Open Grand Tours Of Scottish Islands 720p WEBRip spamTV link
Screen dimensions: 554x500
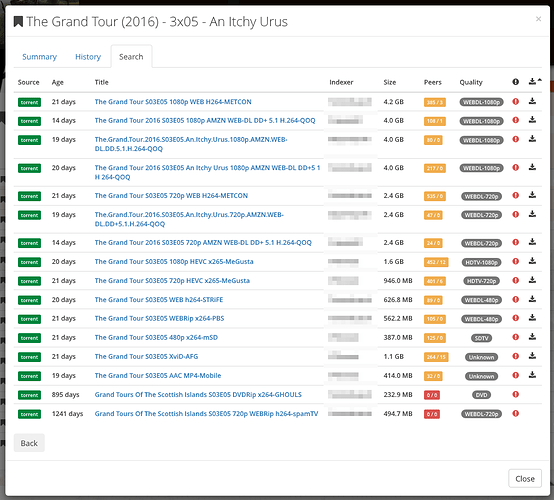[206, 413]
